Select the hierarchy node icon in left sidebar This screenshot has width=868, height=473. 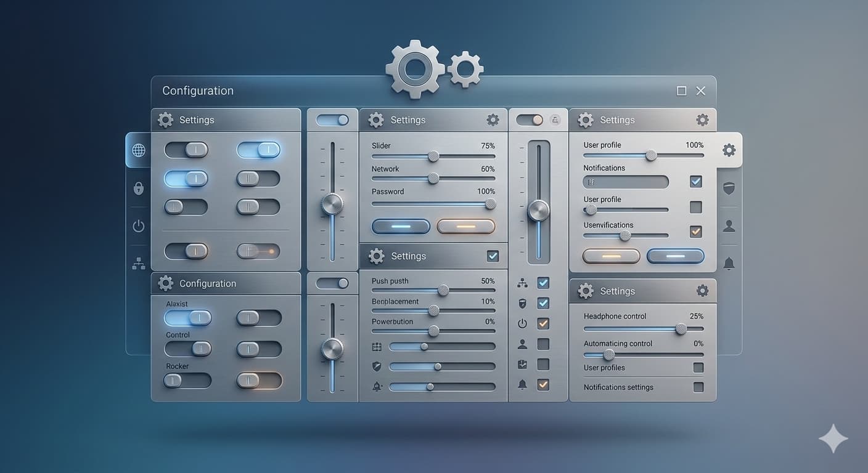tap(138, 263)
